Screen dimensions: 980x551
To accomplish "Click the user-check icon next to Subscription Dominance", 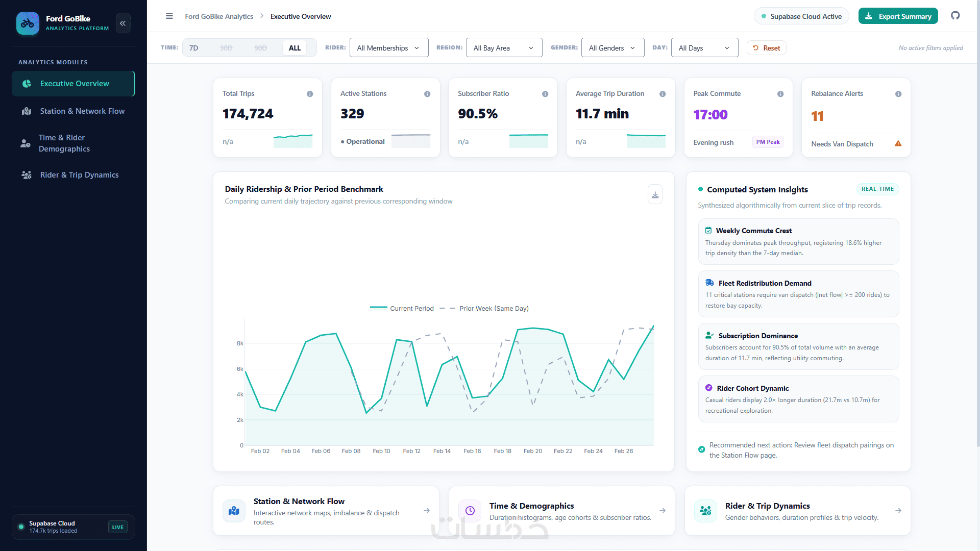I will 709,336.
